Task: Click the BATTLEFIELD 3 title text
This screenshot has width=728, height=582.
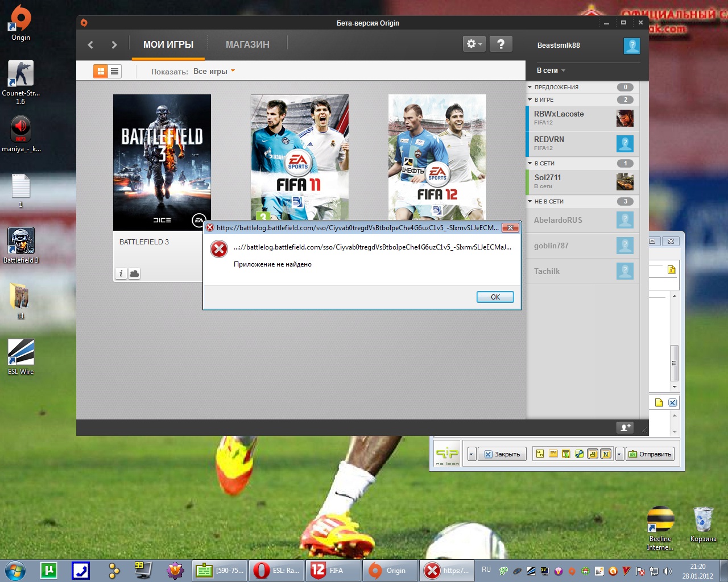Action: click(x=144, y=242)
